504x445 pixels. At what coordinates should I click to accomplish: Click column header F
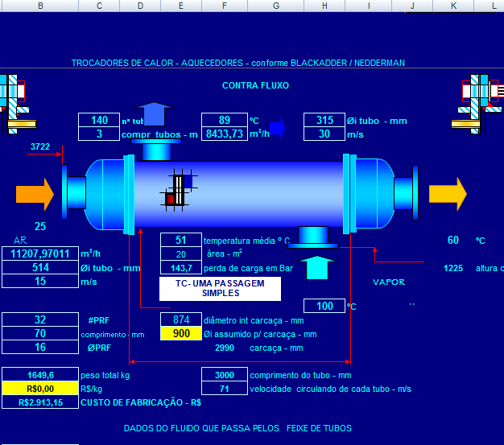click(x=224, y=6)
